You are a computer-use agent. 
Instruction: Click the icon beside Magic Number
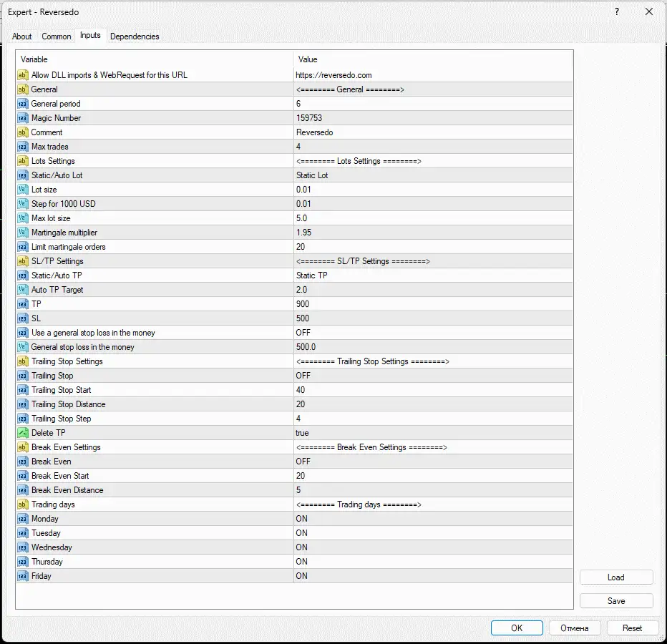pos(22,118)
